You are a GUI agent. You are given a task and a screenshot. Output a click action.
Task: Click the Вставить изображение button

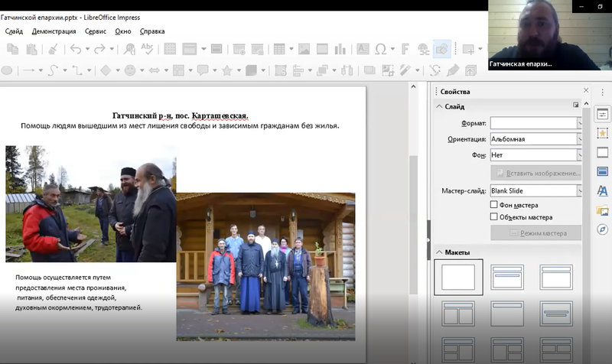click(536, 173)
